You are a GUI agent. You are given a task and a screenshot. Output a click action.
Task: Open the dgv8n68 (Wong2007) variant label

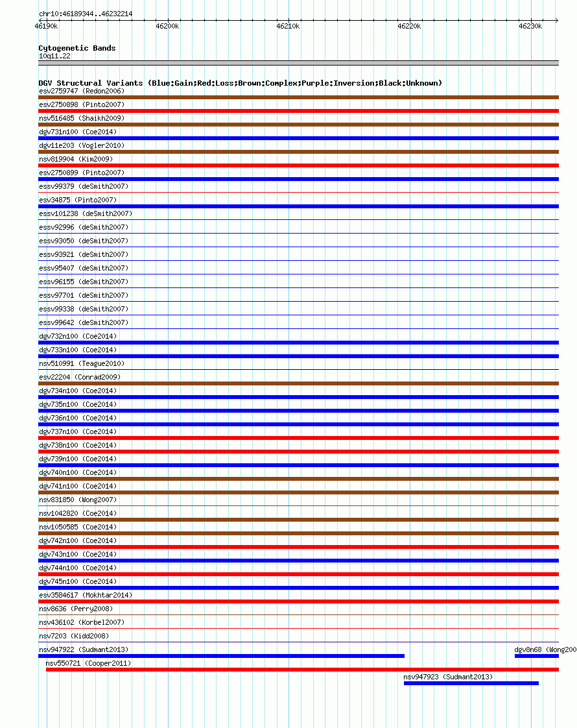coord(545,649)
